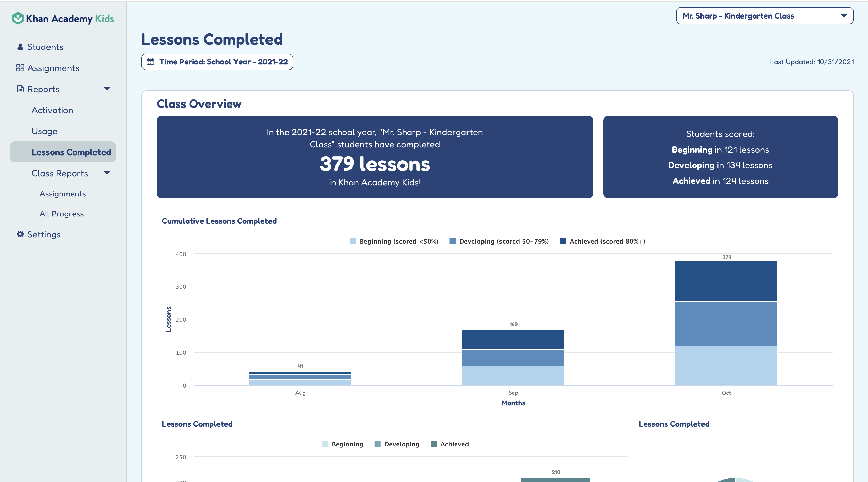Viewport: 868px width, 482px height.
Task: Open the Mr. Sharp class selector dropdown
Action: pyautogui.click(x=764, y=16)
